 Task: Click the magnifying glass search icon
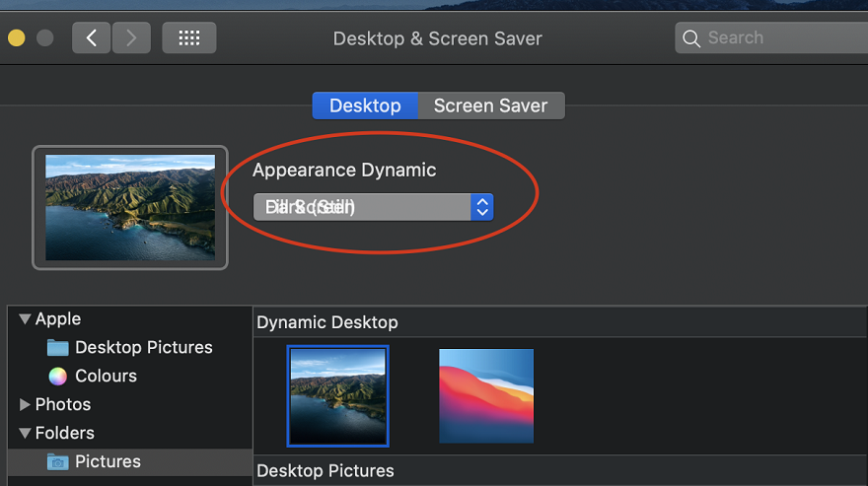click(691, 38)
